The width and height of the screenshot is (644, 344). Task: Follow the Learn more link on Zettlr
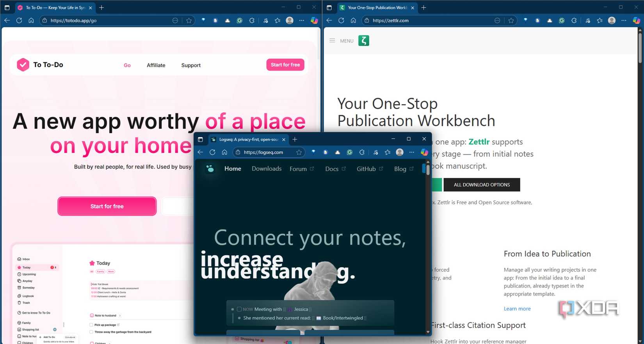click(517, 309)
